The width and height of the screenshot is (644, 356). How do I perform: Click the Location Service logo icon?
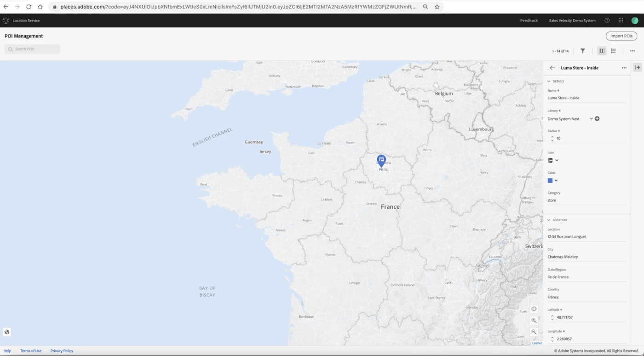(6, 21)
